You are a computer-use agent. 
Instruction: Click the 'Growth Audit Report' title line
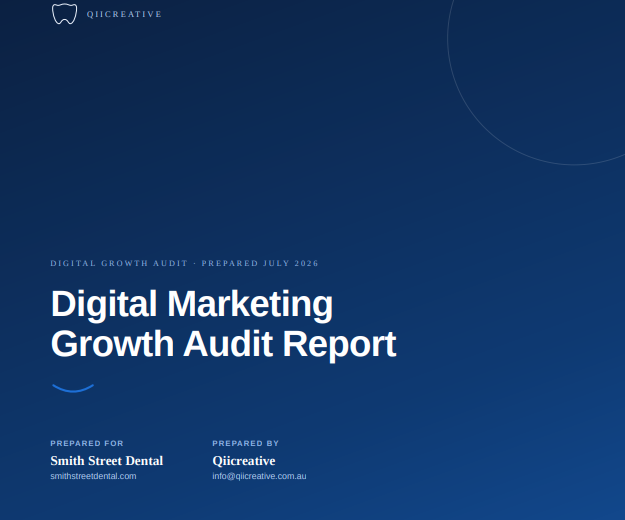(224, 344)
